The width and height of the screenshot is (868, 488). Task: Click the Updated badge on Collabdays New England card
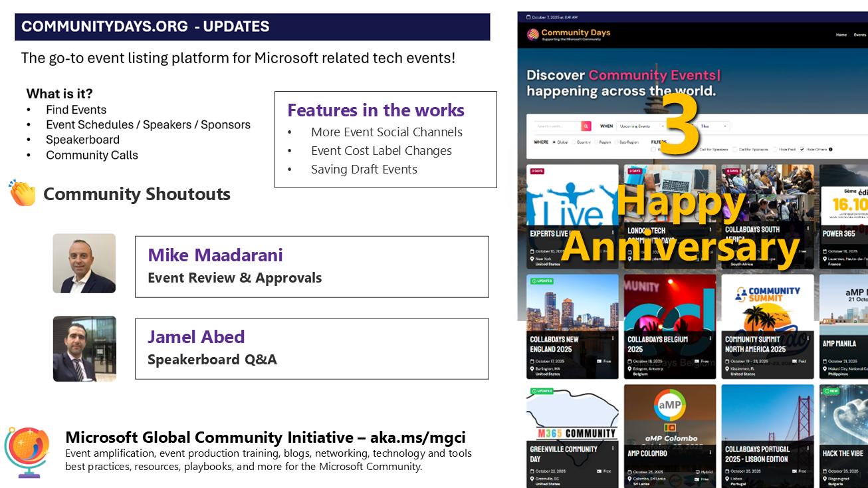click(x=543, y=281)
